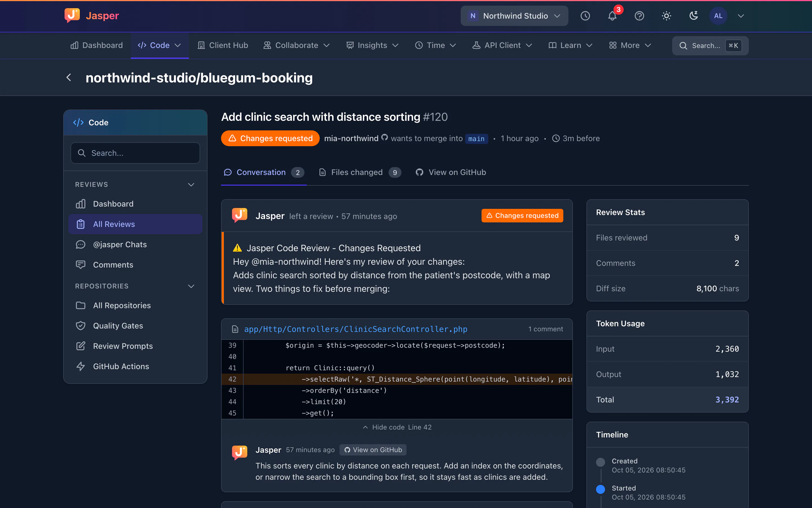Open the help question mark icon

pos(639,16)
